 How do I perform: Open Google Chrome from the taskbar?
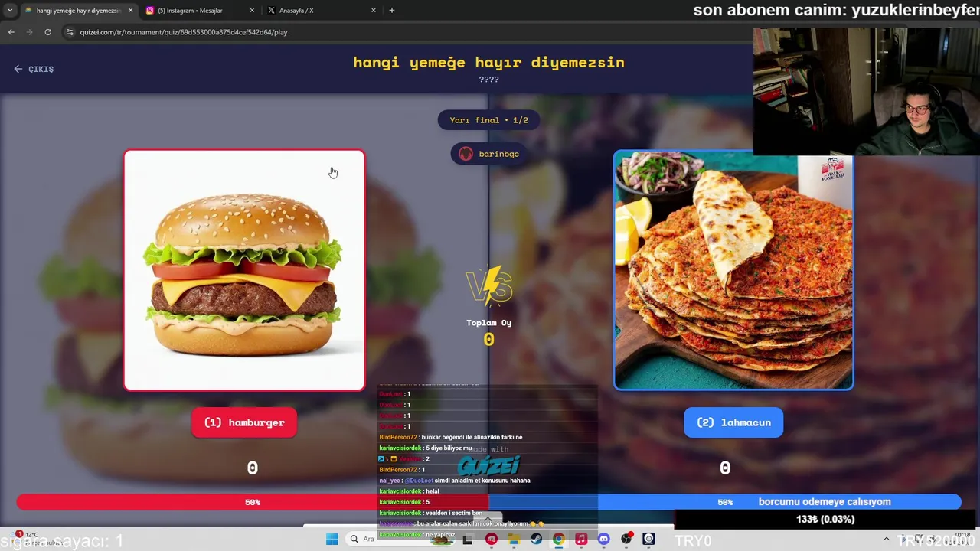[x=558, y=540]
